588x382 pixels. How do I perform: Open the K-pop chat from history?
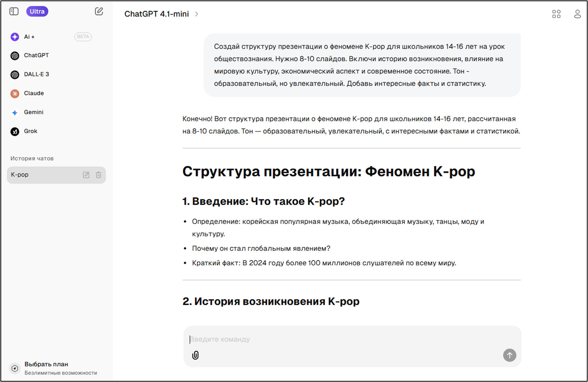click(x=40, y=175)
